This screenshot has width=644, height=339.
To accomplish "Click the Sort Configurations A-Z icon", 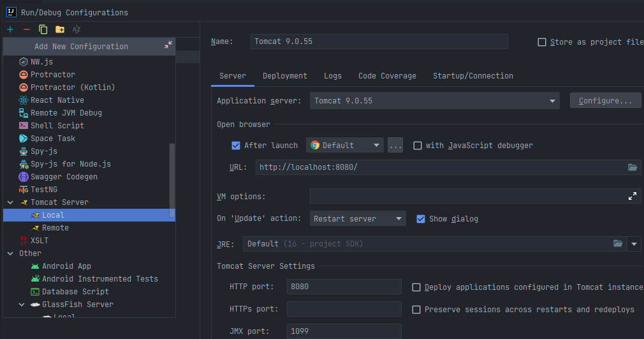I will pos(77,29).
